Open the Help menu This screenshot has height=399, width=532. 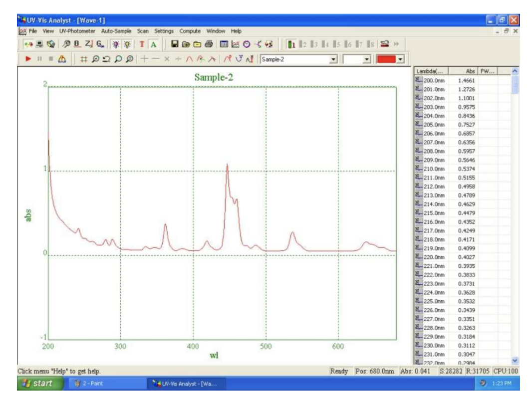[236, 31]
